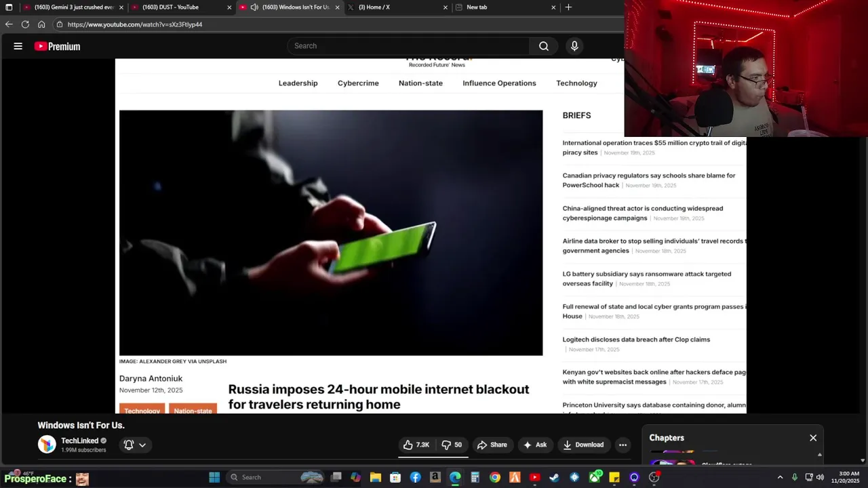Like the video (7.3K thumbs up)
The width and height of the screenshot is (868, 488).
[x=416, y=445]
